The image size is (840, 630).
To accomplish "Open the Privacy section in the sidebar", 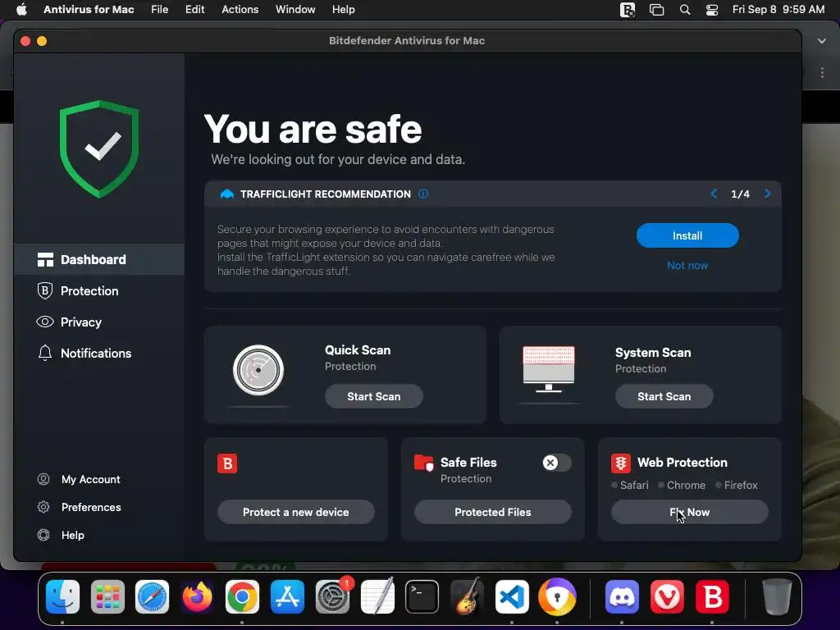I will tap(99, 322).
